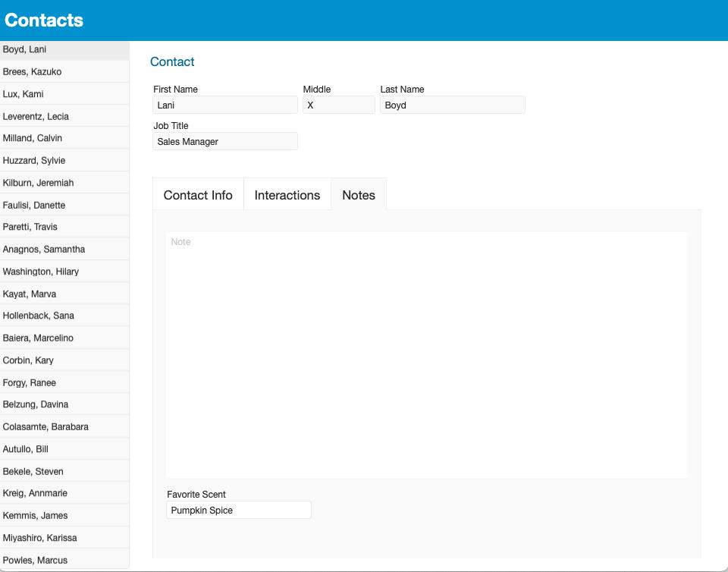
Task: Open Kilburn, Jeremiah contact entry
Action: (x=64, y=183)
